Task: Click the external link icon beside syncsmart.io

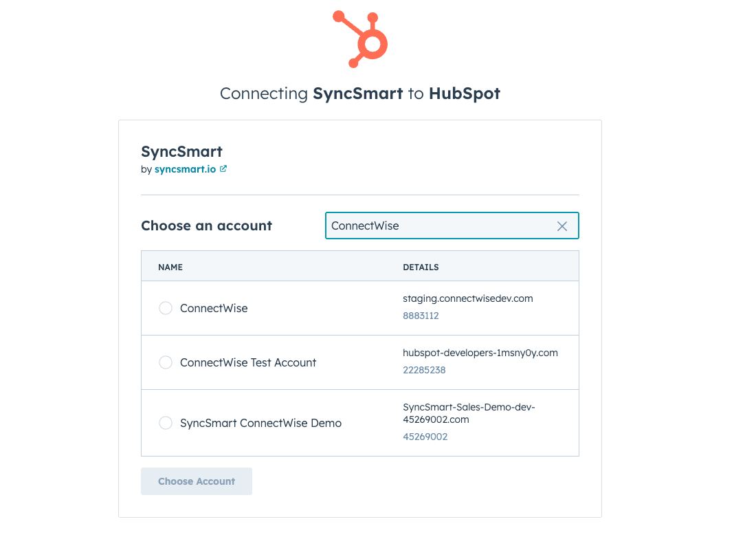Action: click(x=223, y=169)
